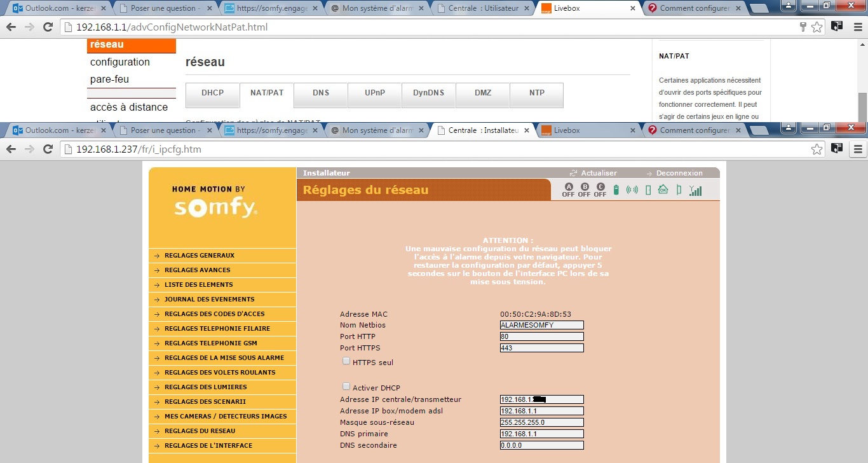Click the house OK status icon
The height and width of the screenshot is (463, 868).
(663, 190)
